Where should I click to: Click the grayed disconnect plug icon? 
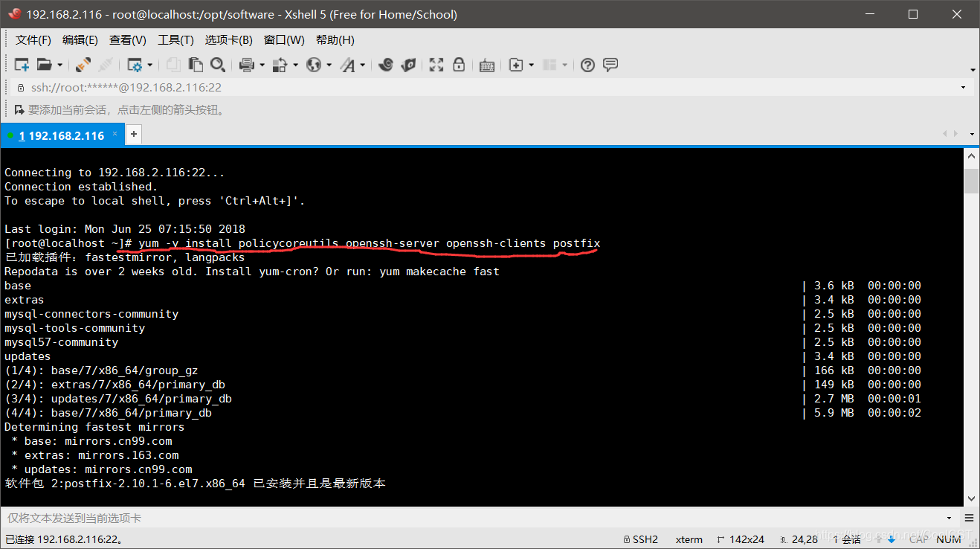tap(106, 65)
